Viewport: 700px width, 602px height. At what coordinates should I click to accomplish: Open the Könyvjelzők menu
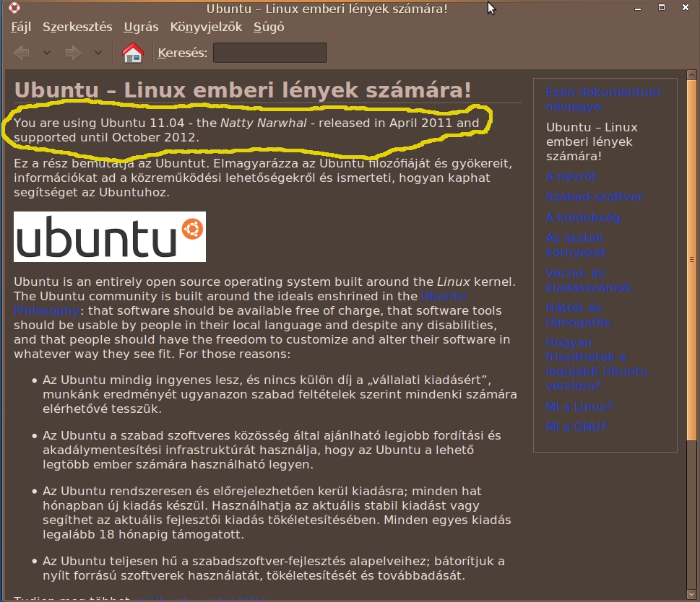click(206, 27)
